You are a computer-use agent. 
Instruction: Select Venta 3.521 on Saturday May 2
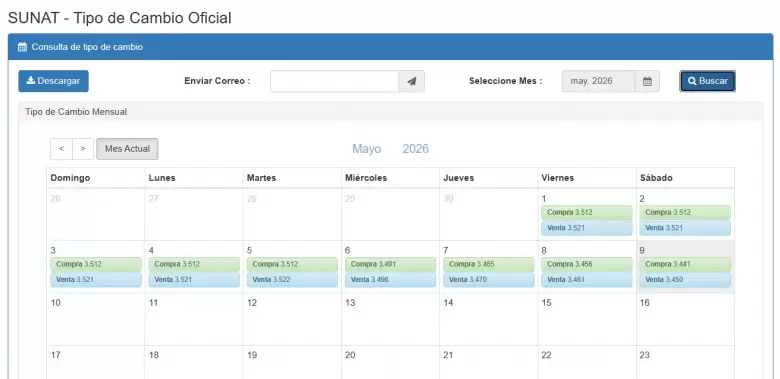coord(685,228)
